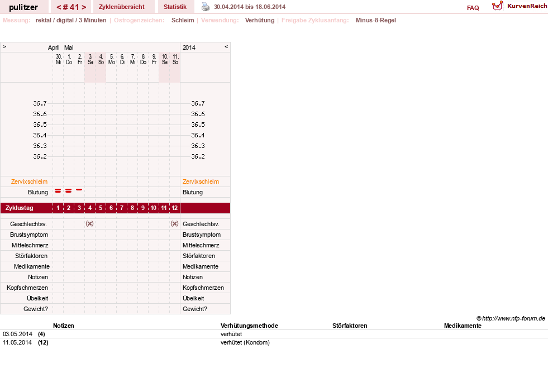Click left 36.7 temperature axis value
The height and width of the screenshot is (392, 548).
point(40,103)
